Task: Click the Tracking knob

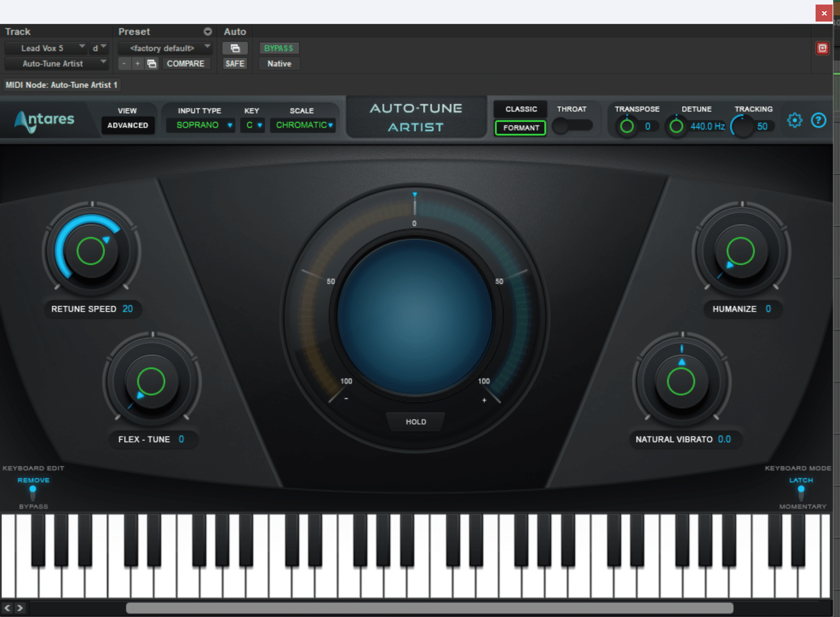Action: click(742, 126)
